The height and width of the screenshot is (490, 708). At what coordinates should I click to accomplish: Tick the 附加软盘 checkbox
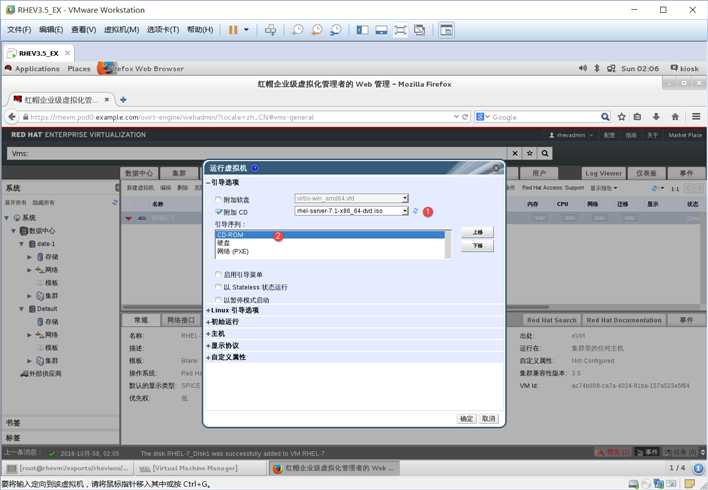[x=219, y=199]
